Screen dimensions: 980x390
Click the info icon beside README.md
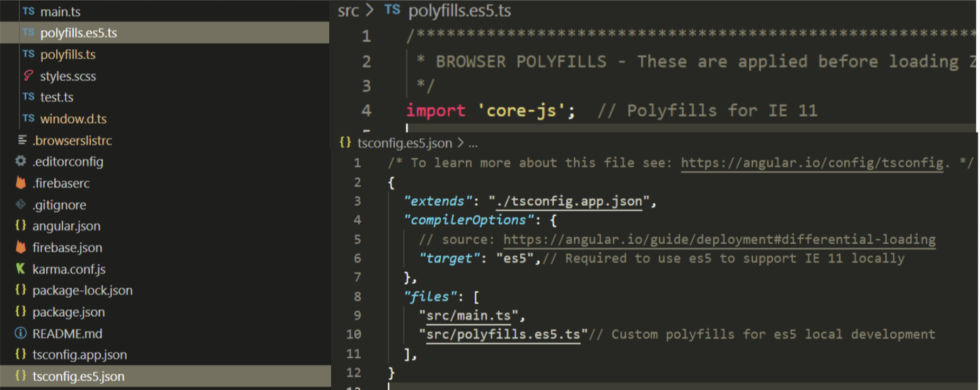point(21,333)
